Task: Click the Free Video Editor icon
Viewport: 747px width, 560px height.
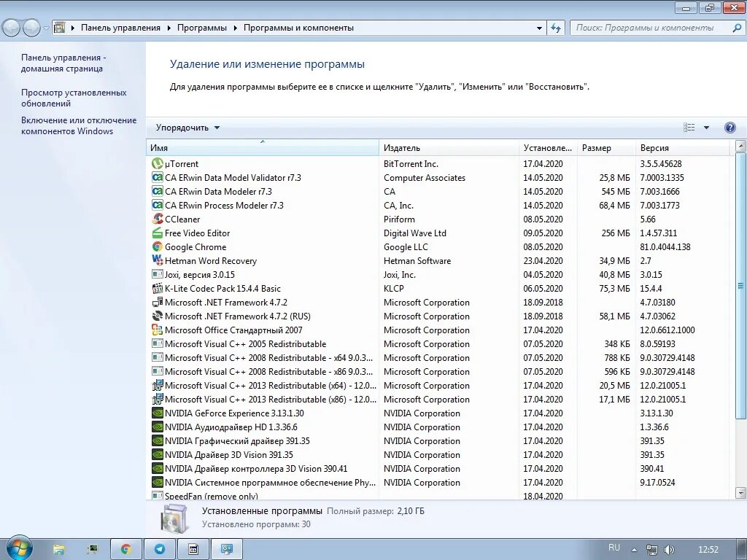Action: point(158,233)
